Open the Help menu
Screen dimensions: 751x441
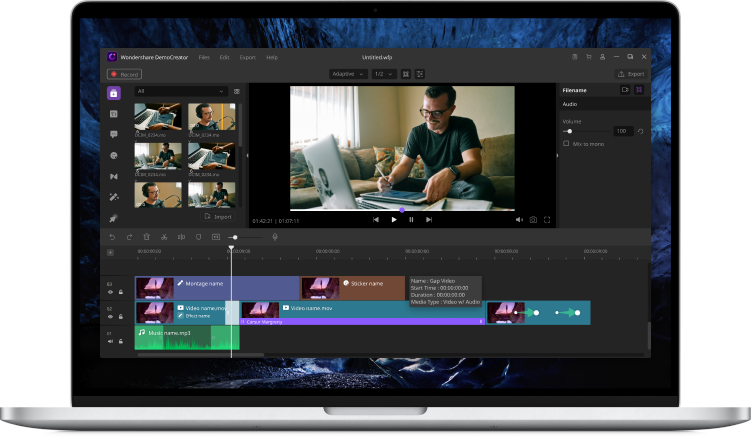(x=272, y=57)
